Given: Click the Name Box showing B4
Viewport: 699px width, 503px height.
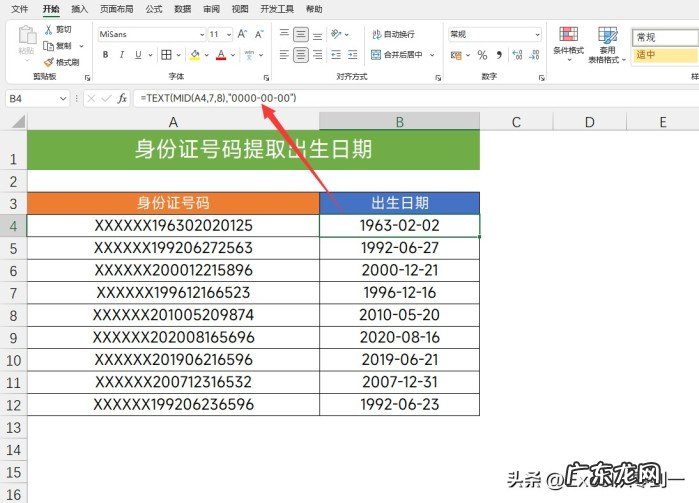Looking at the screenshot, I should pyautogui.click(x=37, y=99).
